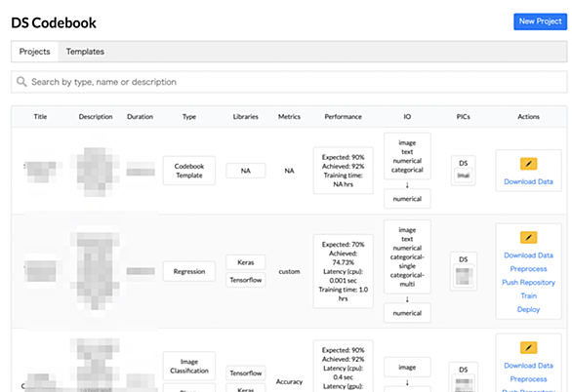Click the Tensorflow library tag in the Regression row

246,280
